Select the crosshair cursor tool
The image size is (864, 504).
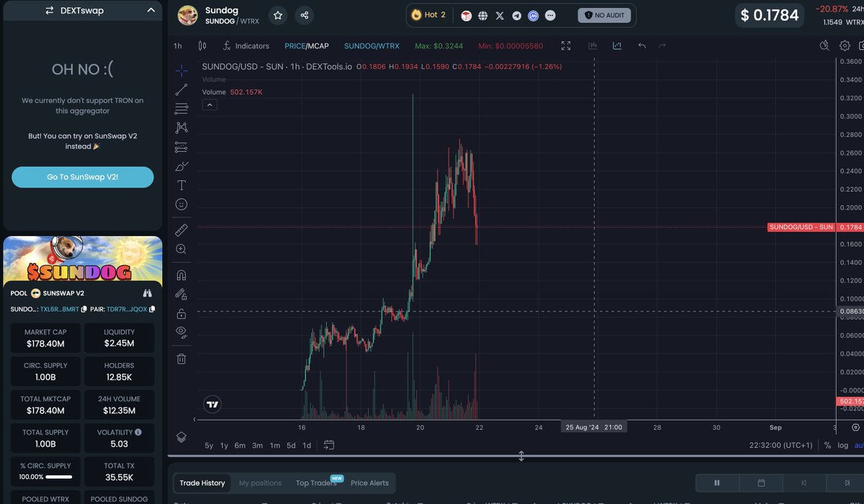pyautogui.click(x=181, y=71)
